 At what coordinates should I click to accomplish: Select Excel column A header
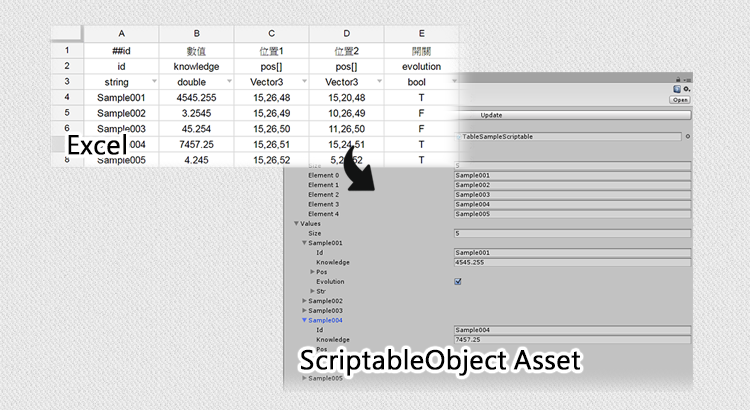coord(121,33)
